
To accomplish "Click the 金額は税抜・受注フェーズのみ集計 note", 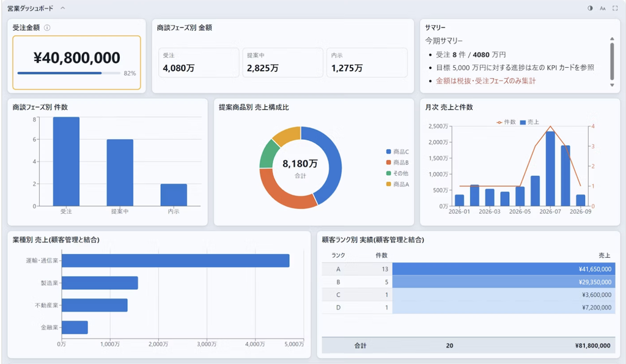I will coord(485,81).
